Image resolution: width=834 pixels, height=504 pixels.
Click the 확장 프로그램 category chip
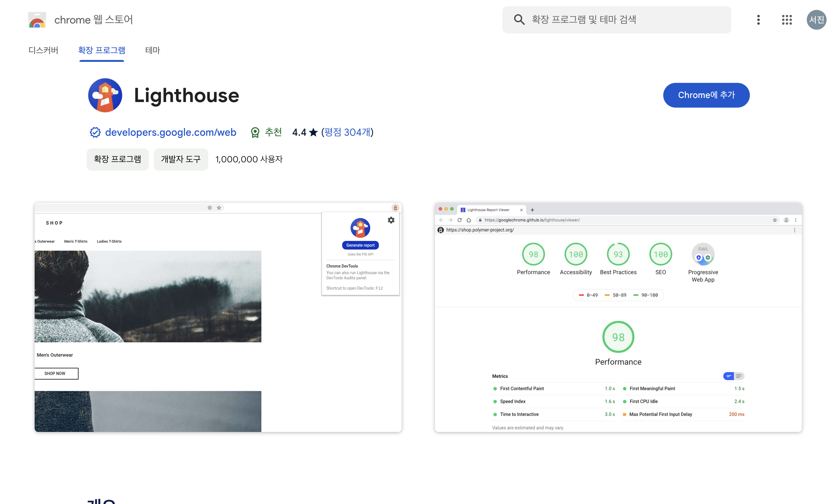(x=118, y=159)
